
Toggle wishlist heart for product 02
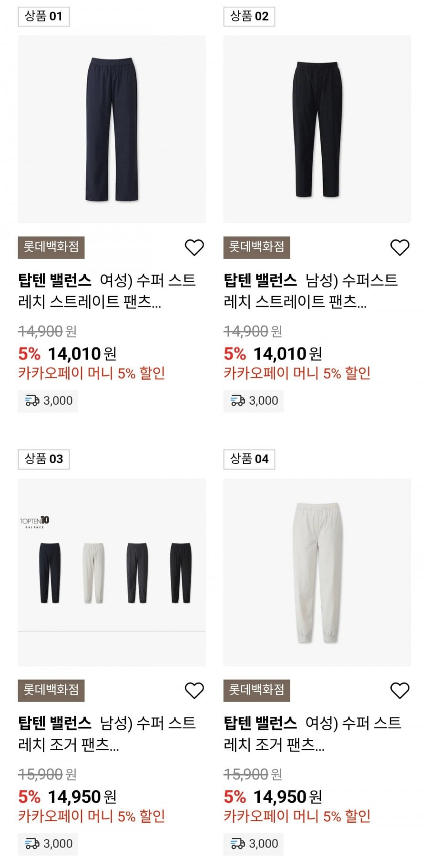coord(399,247)
